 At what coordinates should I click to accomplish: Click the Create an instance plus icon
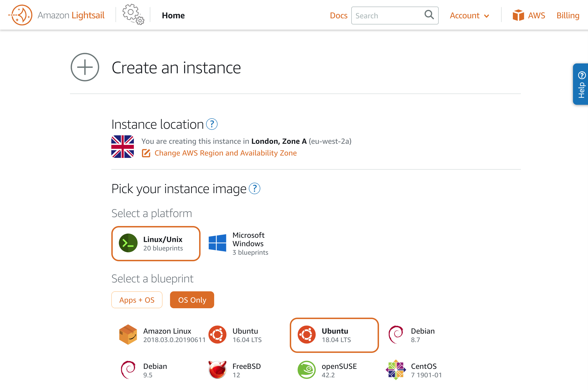coord(85,67)
